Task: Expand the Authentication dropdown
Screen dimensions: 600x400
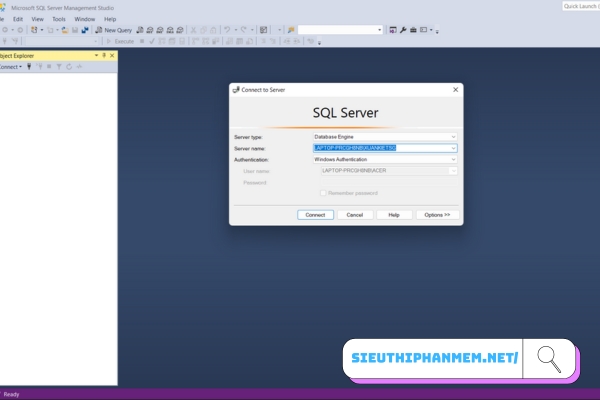Action: coord(453,159)
